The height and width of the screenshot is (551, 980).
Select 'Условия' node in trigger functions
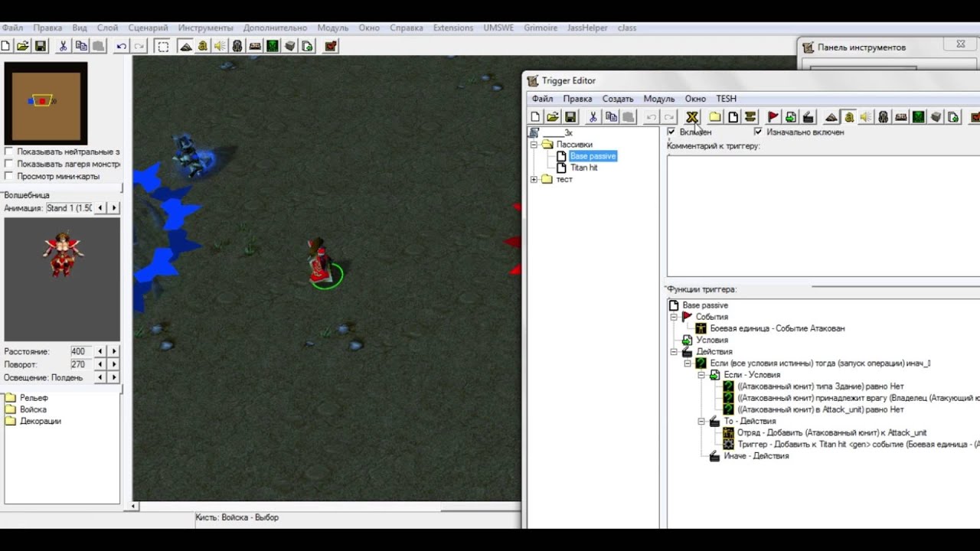click(712, 340)
